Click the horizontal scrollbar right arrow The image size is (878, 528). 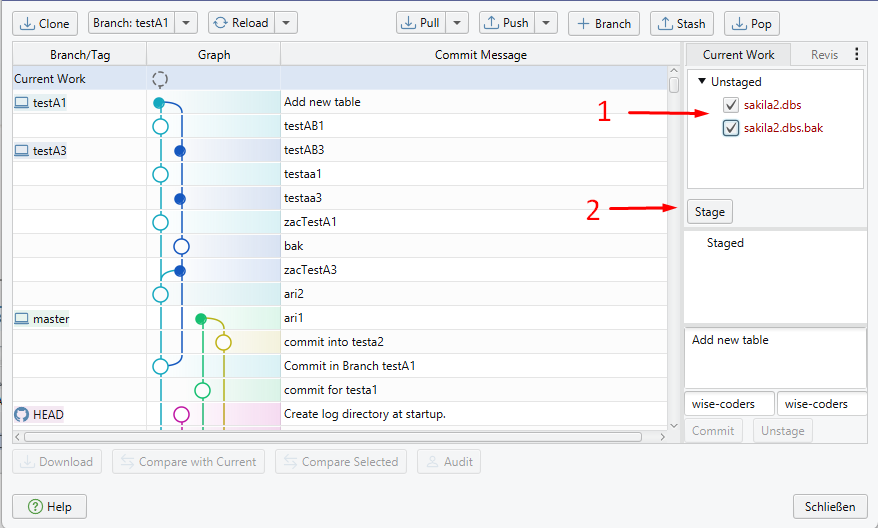662,437
